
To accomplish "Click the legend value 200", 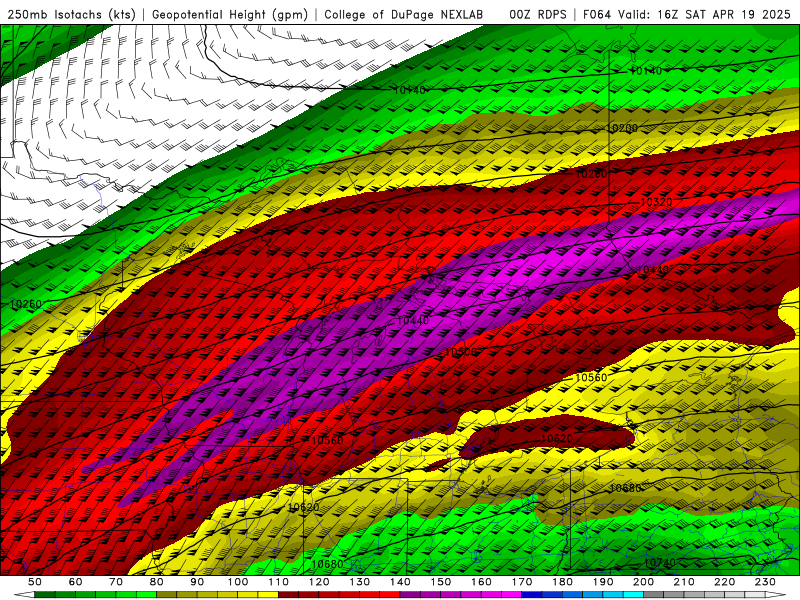I will [643, 582].
